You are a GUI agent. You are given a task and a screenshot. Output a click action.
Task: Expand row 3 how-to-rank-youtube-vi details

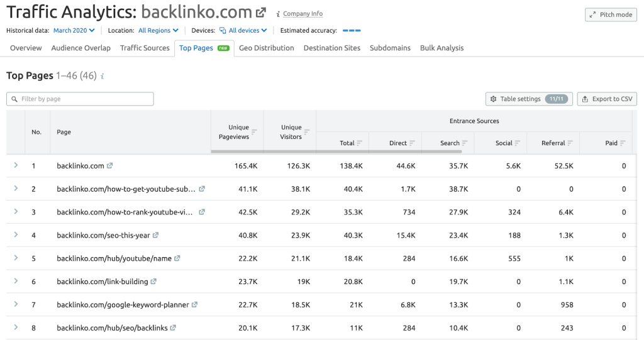[16, 211]
